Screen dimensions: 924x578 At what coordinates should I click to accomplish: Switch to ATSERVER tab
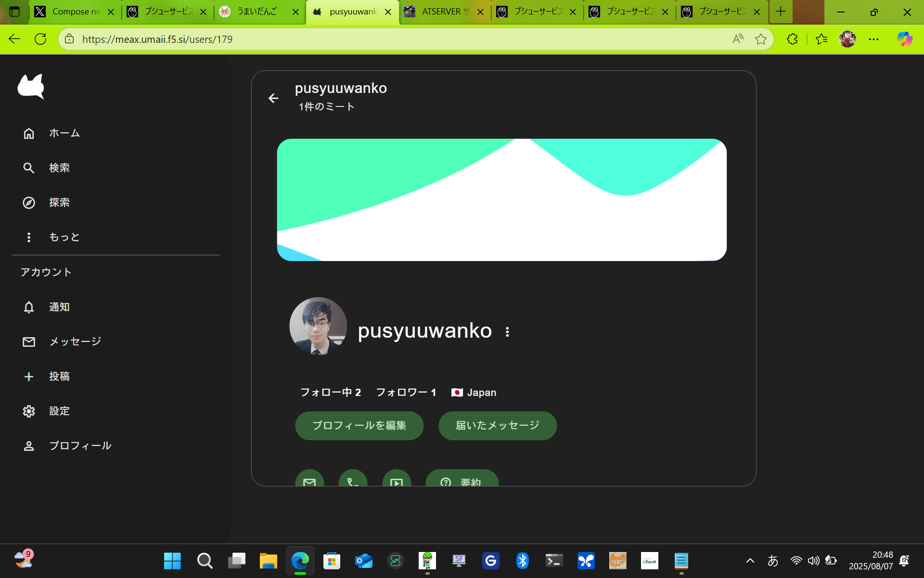point(445,12)
